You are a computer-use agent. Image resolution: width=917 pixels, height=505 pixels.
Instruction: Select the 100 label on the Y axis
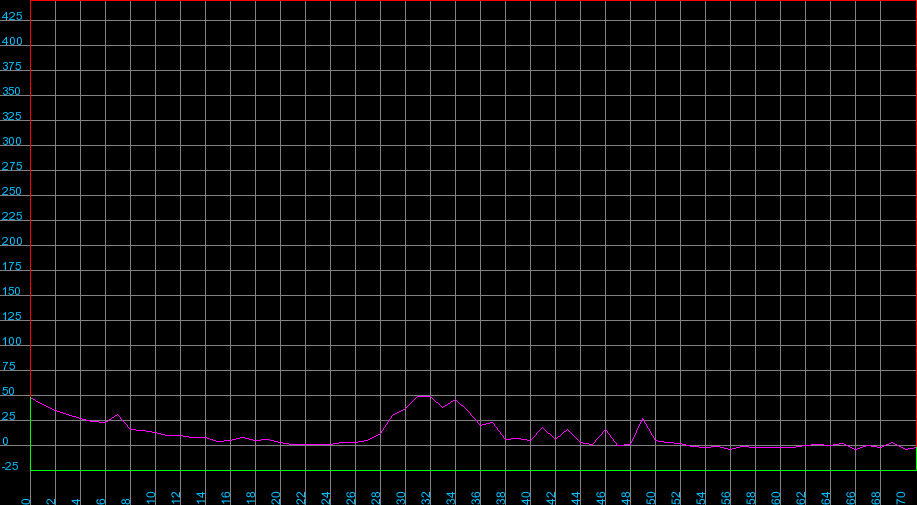click(13, 342)
